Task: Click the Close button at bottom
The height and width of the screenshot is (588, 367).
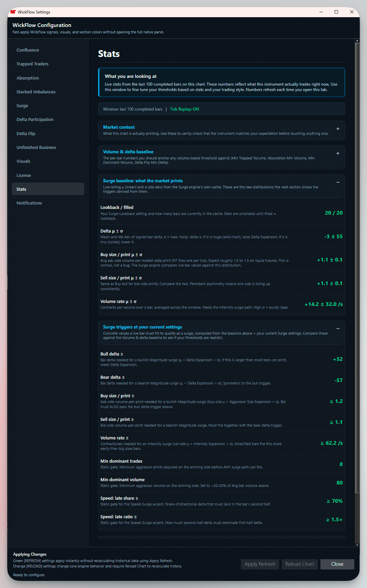Action: click(x=337, y=564)
